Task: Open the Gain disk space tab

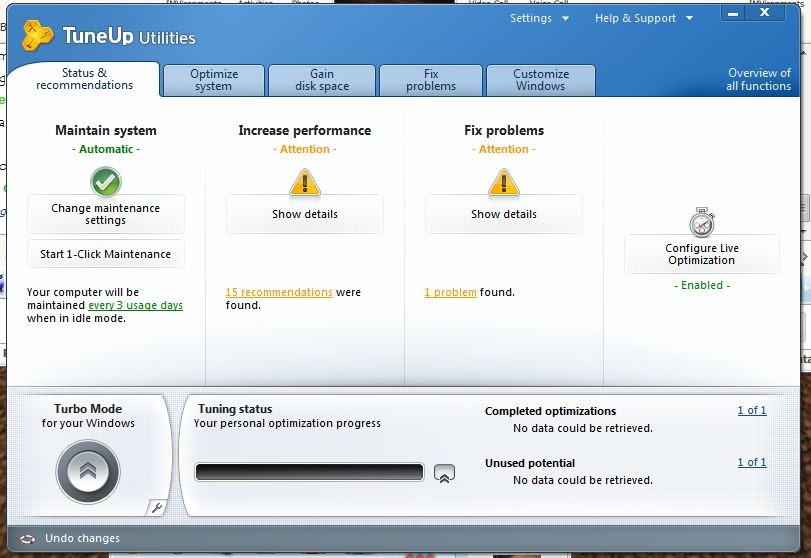Action: [x=322, y=80]
